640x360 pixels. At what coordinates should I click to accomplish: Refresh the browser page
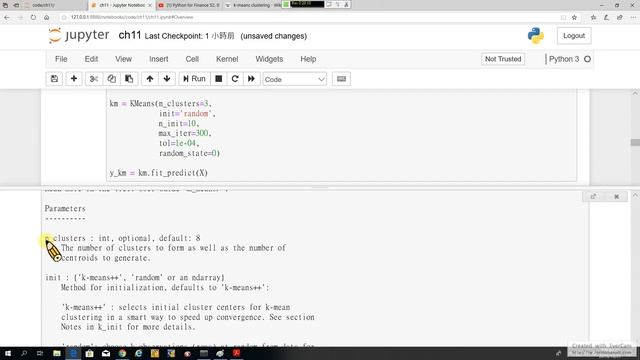click(x=33, y=18)
